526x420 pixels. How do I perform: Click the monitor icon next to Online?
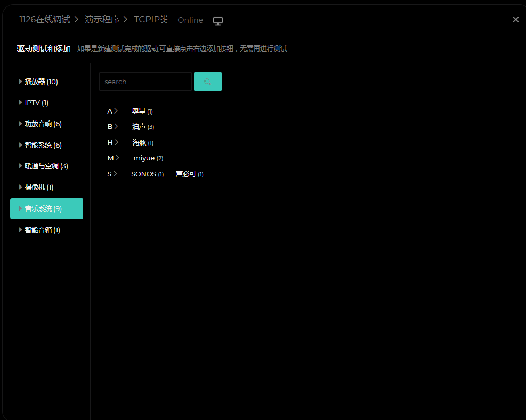218,20
